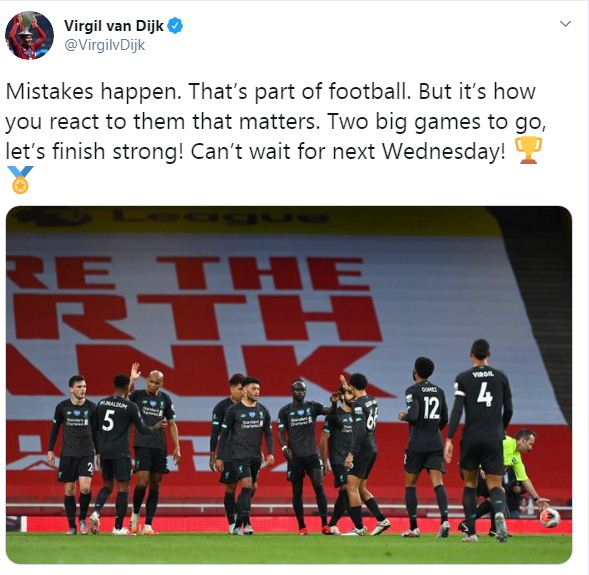Click the word 'Wednesday!' in the tweet
This screenshot has height=575, width=589.
click(x=444, y=152)
